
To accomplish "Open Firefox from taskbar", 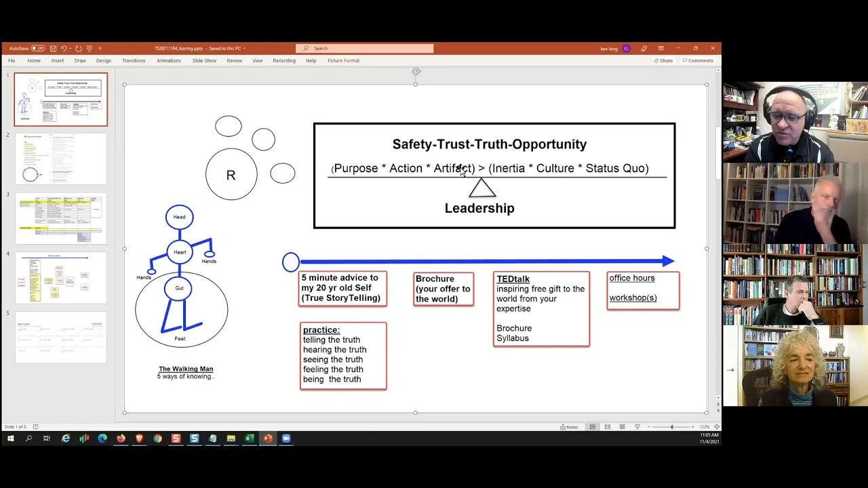I will (x=121, y=439).
